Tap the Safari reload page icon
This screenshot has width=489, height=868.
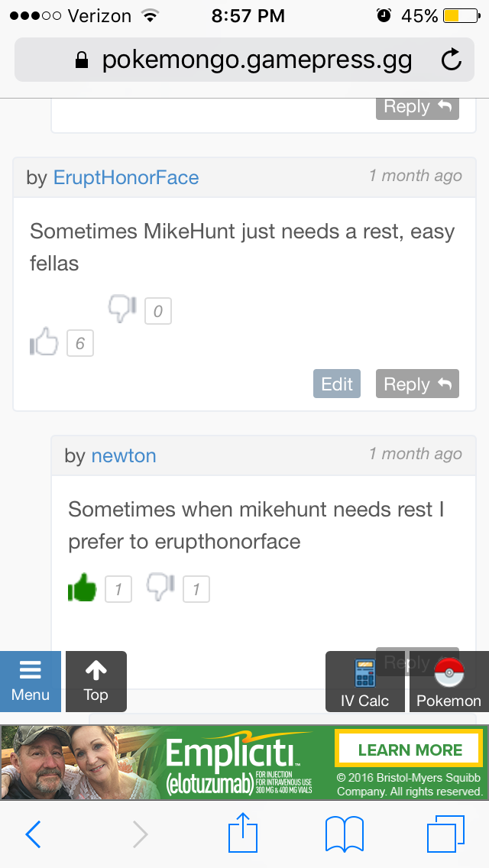[452, 60]
